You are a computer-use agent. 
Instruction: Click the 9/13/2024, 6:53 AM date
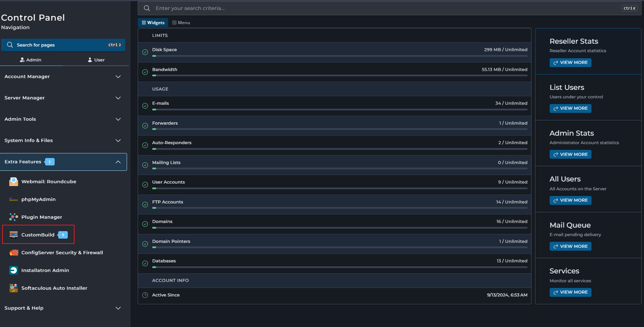507,295
